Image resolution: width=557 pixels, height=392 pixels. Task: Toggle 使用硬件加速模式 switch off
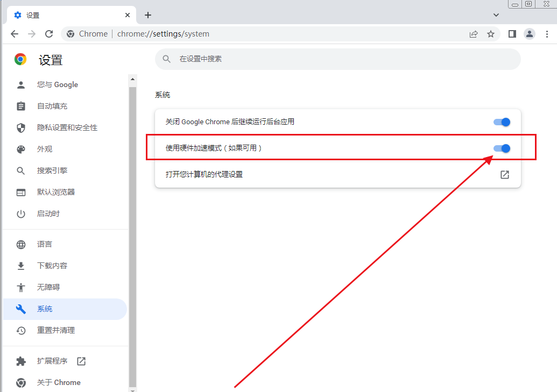click(502, 148)
